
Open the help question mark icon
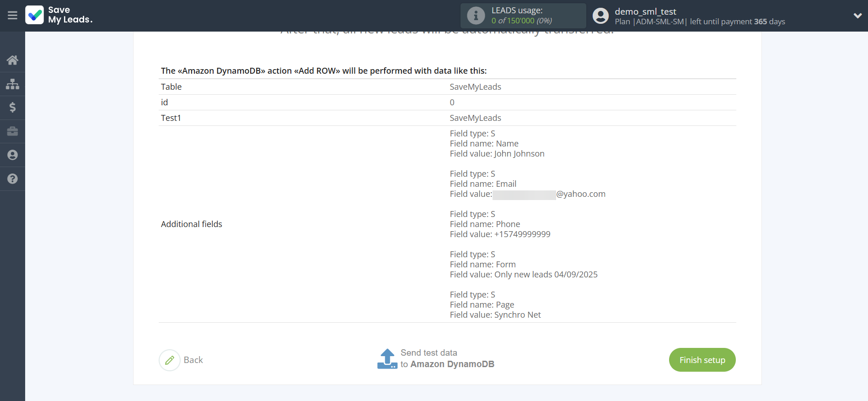[x=12, y=179]
